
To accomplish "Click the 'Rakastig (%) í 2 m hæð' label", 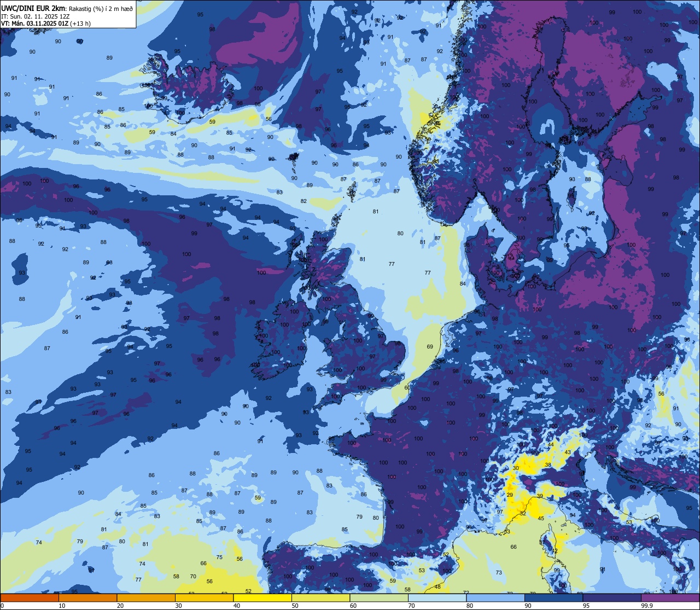I will [x=101, y=8].
